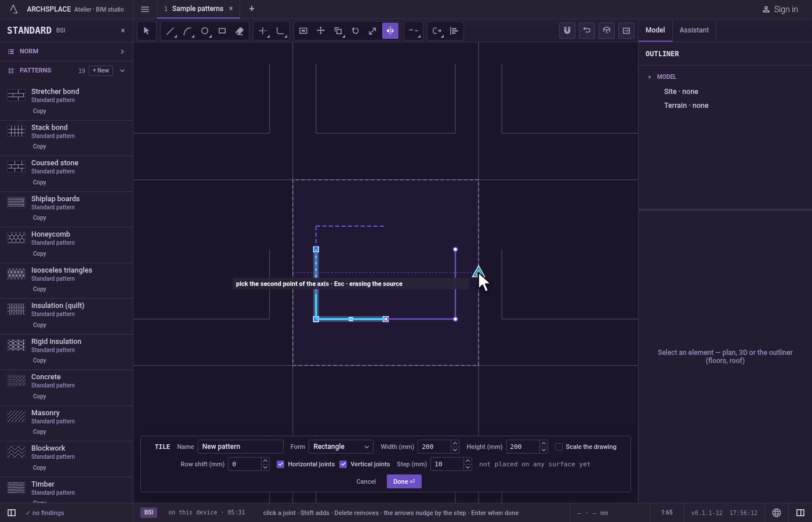Increase the Step value with stepper
Screen dimensions: 812x522
pyautogui.click(x=467, y=461)
